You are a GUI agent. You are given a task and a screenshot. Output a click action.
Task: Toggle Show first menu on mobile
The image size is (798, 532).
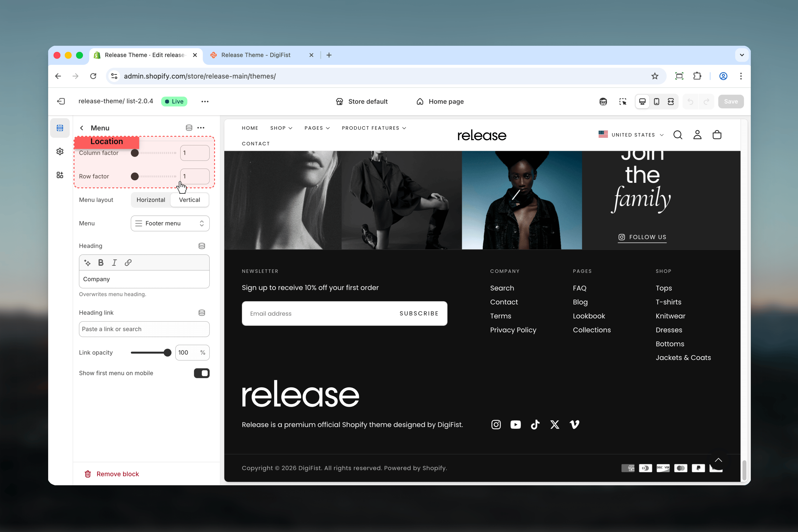pos(202,373)
